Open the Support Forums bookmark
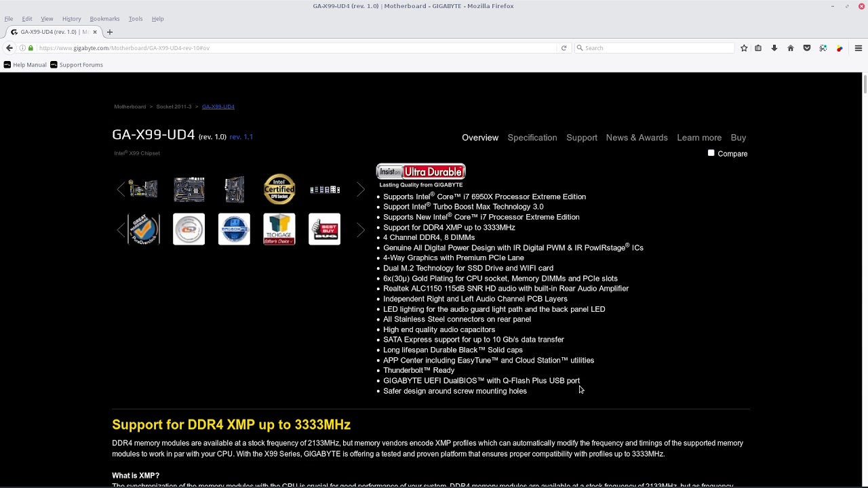Viewport: 868px width, 488px height. [x=77, y=65]
